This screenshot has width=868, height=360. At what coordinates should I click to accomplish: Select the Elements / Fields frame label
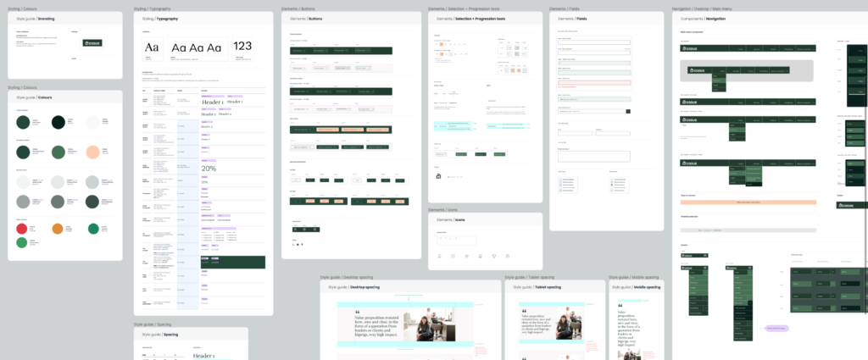pos(565,9)
